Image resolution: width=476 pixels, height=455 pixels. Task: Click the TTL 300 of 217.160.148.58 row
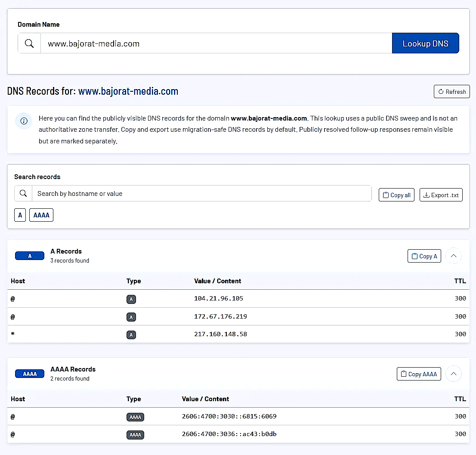coord(460,334)
